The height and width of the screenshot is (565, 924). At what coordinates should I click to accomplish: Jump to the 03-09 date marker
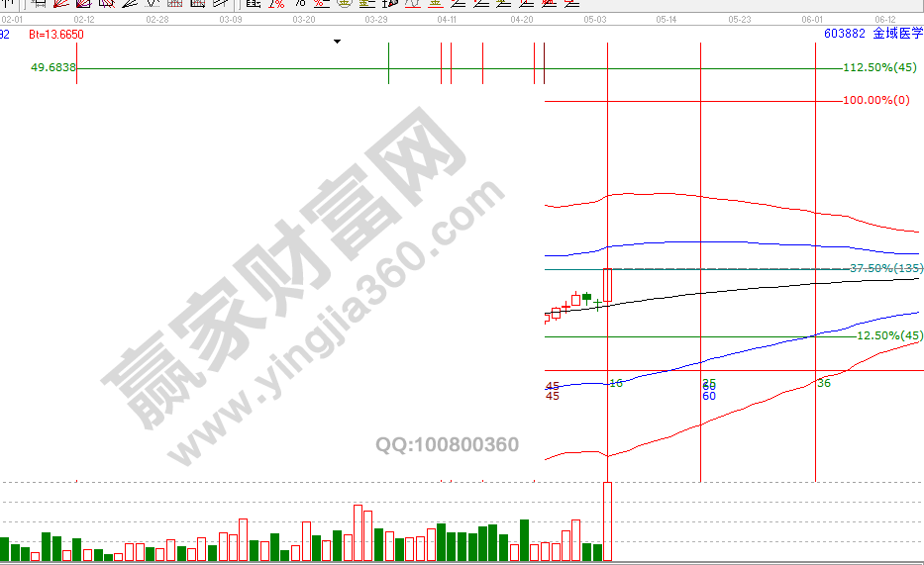pos(230,19)
